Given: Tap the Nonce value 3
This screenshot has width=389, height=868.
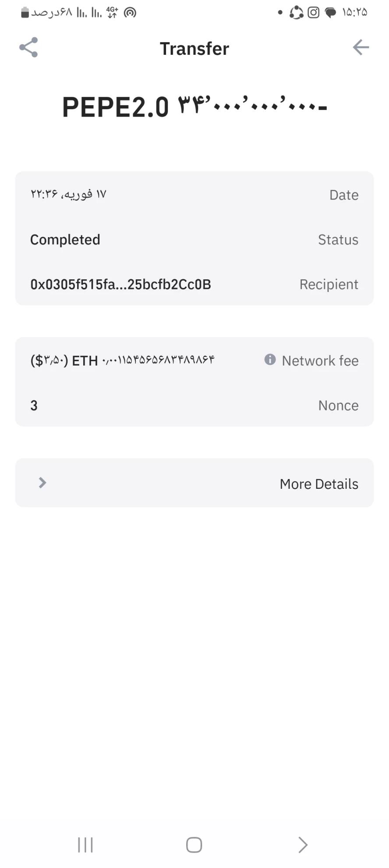Looking at the screenshot, I should (x=34, y=406).
